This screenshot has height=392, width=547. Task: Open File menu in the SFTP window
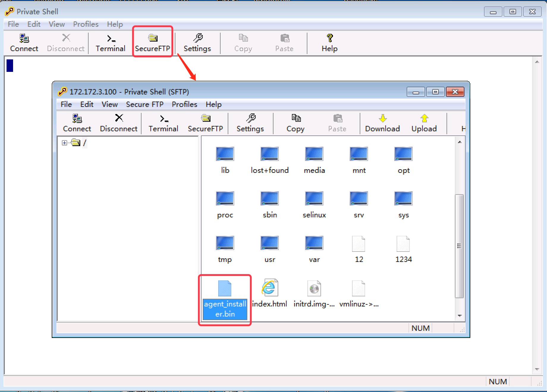(x=66, y=104)
